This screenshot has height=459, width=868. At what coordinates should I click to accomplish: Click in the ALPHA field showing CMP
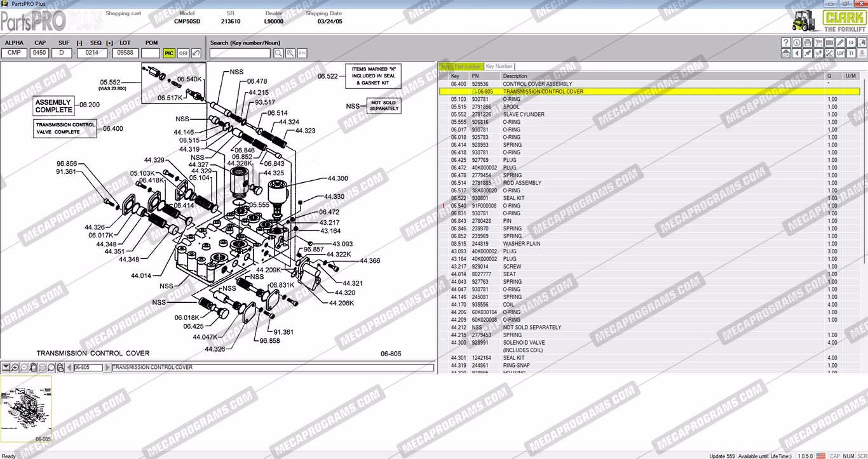pyautogui.click(x=14, y=53)
